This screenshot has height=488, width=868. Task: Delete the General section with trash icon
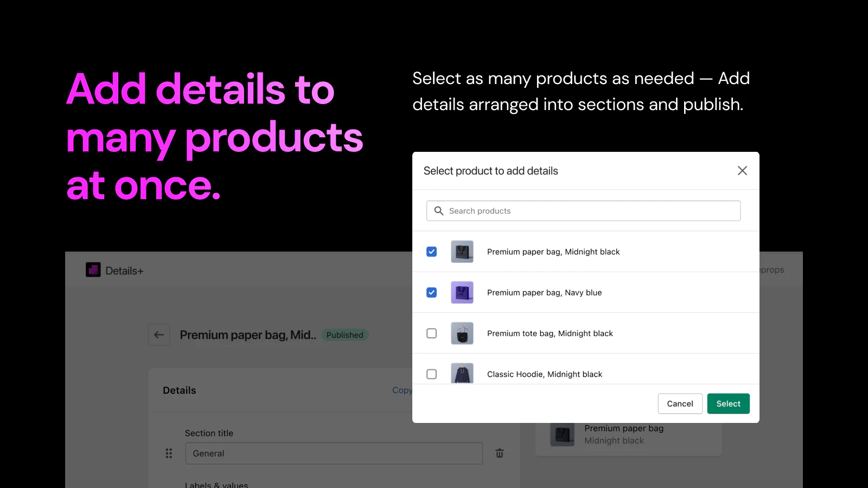(500, 453)
